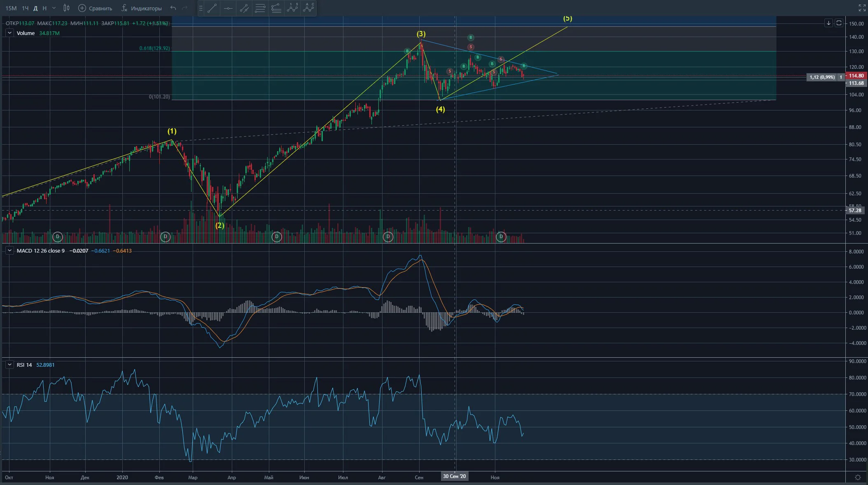868x485 pixels.
Task: Open Сравнить compare symbols
Action: pyautogui.click(x=95, y=8)
